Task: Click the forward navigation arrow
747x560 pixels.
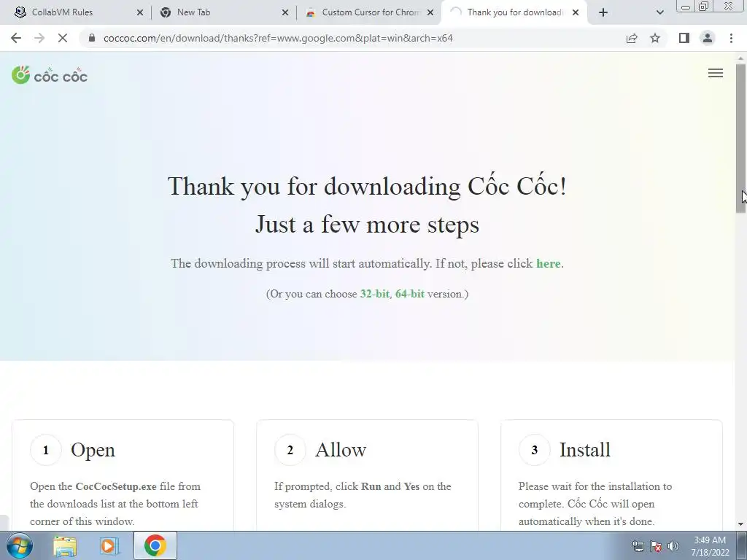Action: pos(39,38)
